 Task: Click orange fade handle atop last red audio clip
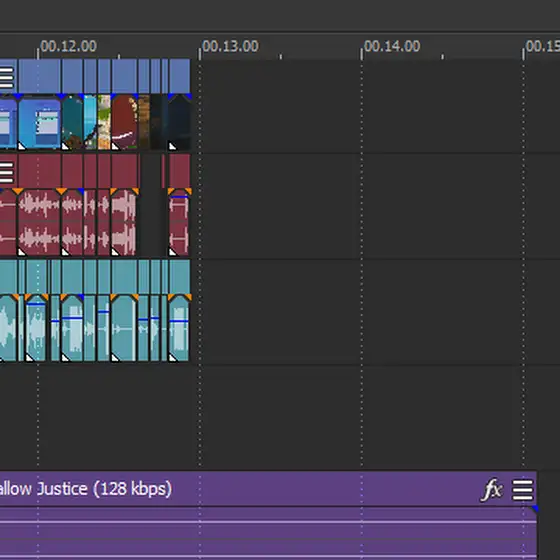tap(171, 191)
